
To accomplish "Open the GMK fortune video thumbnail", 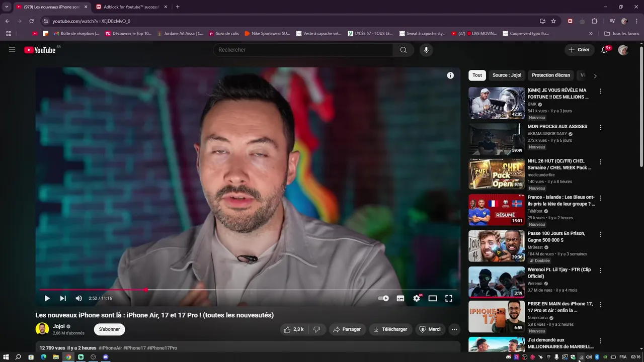I will (497, 103).
